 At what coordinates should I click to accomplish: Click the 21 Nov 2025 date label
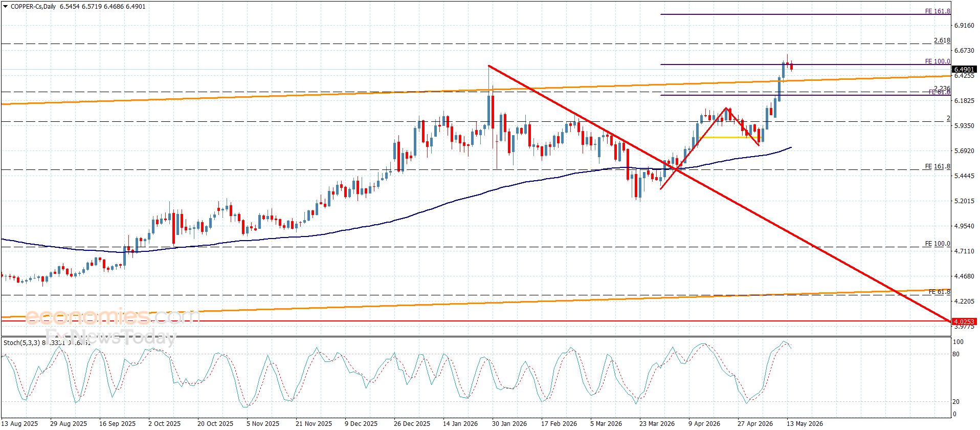314,424
